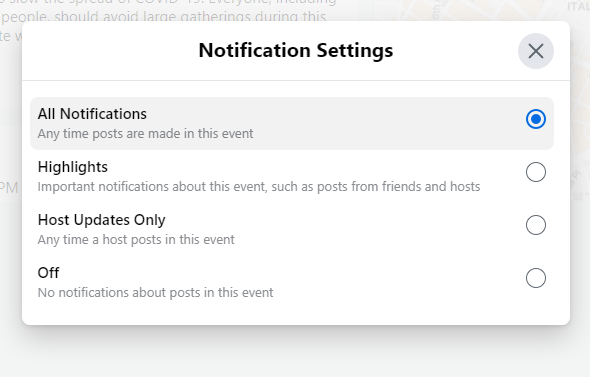The height and width of the screenshot is (377, 590).
Task: Click the "All Notifications" option label
Action: coord(92,114)
